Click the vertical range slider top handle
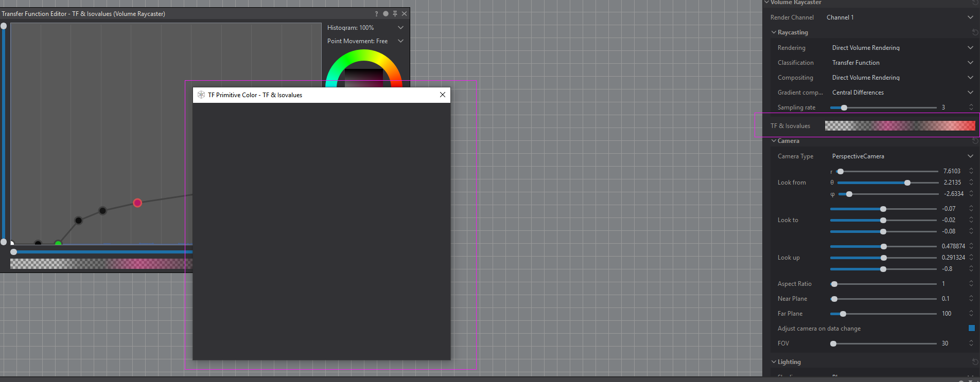Screen dimensions: 980x382 coord(4,26)
